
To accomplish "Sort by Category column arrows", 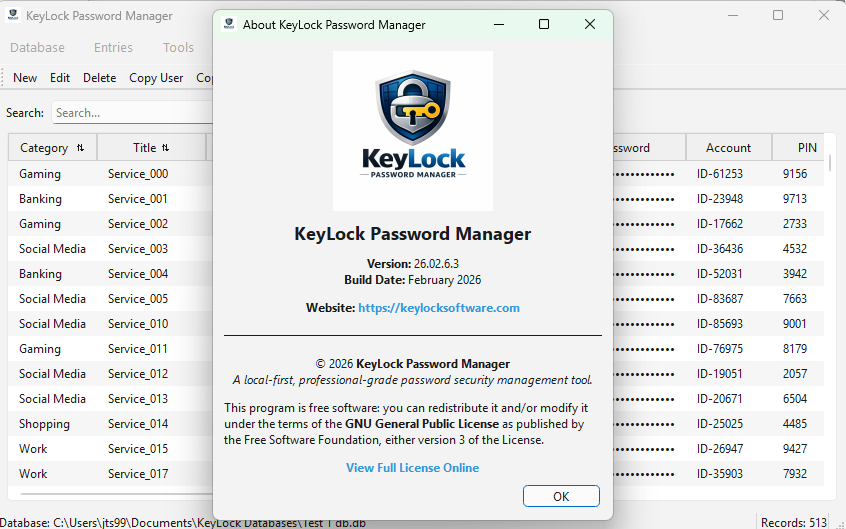I will (80, 148).
